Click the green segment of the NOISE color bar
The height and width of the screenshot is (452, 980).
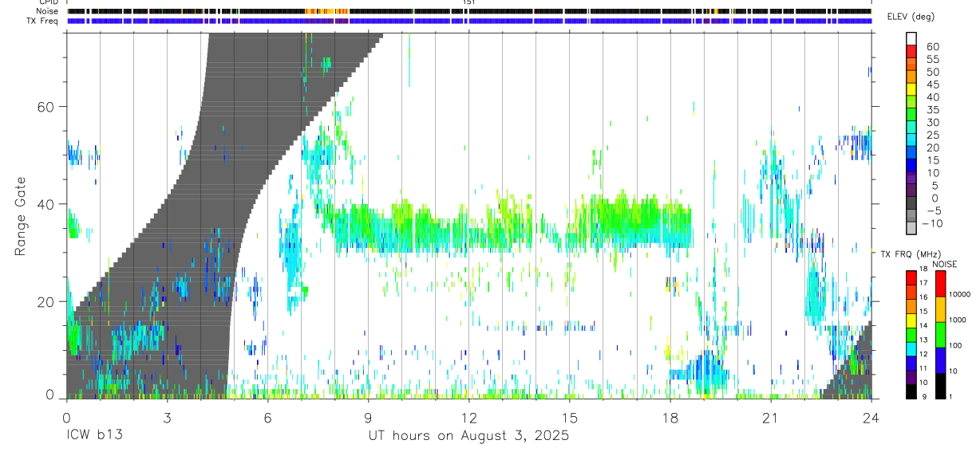click(940, 335)
